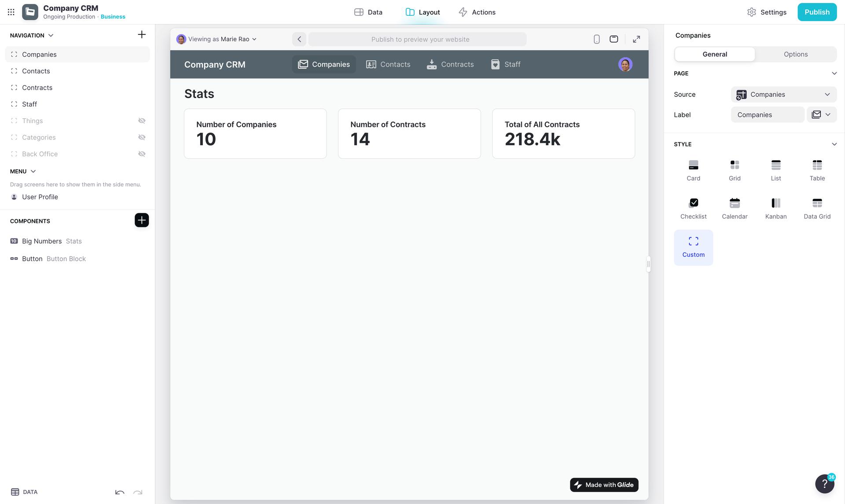Show the hidden Things screen

(x=142, y=121)
